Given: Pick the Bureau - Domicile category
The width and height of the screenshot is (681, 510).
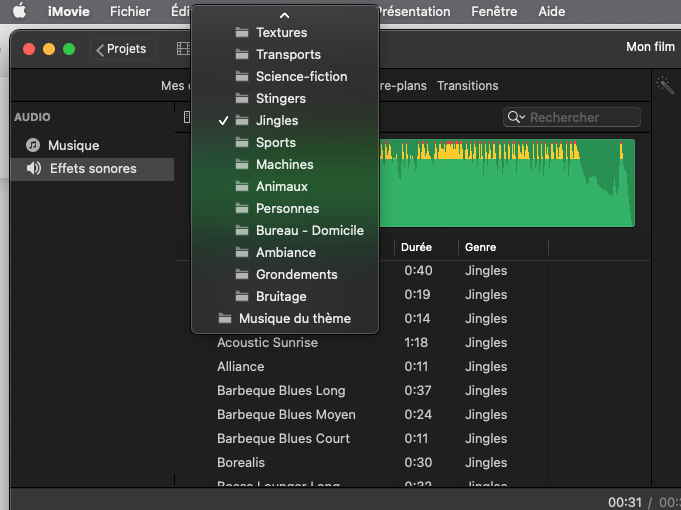Looking at the screenshot, I should click(309, 231).
